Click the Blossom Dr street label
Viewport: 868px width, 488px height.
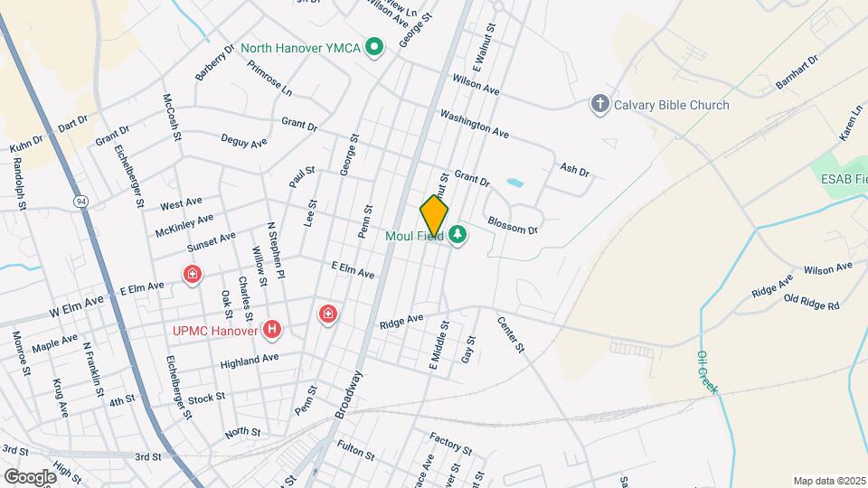tap(513, 225)
